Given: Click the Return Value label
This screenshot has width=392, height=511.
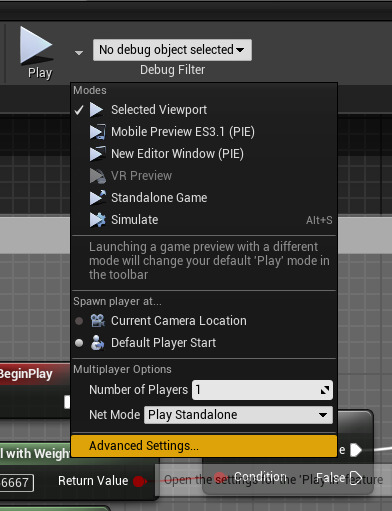Looking at the screenshot, I should click(93, 481).
